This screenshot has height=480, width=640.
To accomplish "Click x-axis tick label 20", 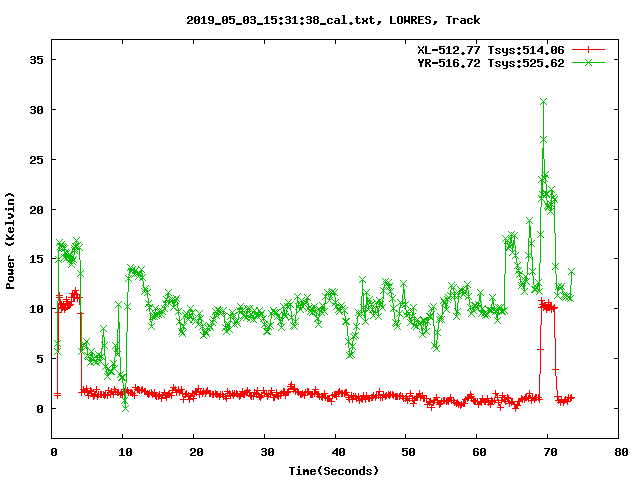I will point(196,452).
